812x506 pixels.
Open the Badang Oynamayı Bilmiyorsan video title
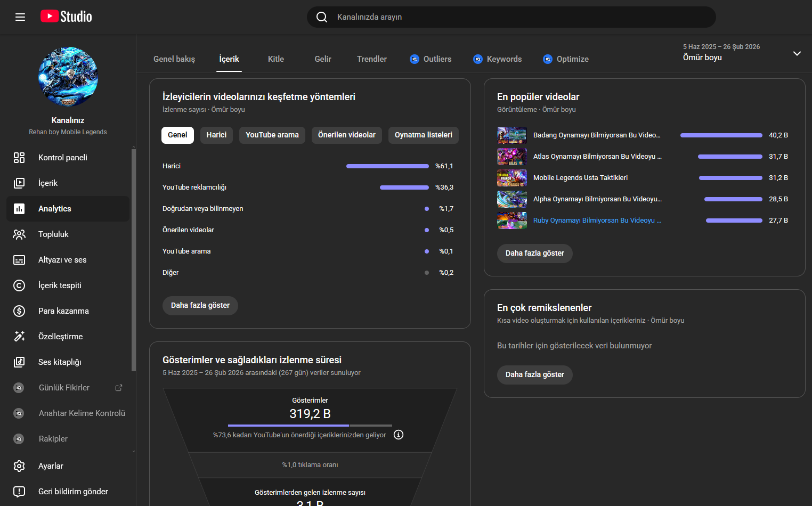point(597,135)
